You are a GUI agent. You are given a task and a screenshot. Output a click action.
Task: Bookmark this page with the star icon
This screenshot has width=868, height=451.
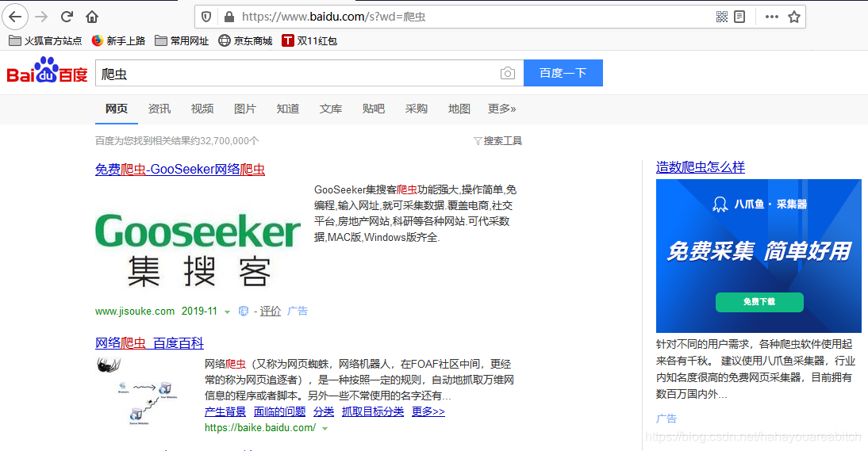[x=794, y=17]
